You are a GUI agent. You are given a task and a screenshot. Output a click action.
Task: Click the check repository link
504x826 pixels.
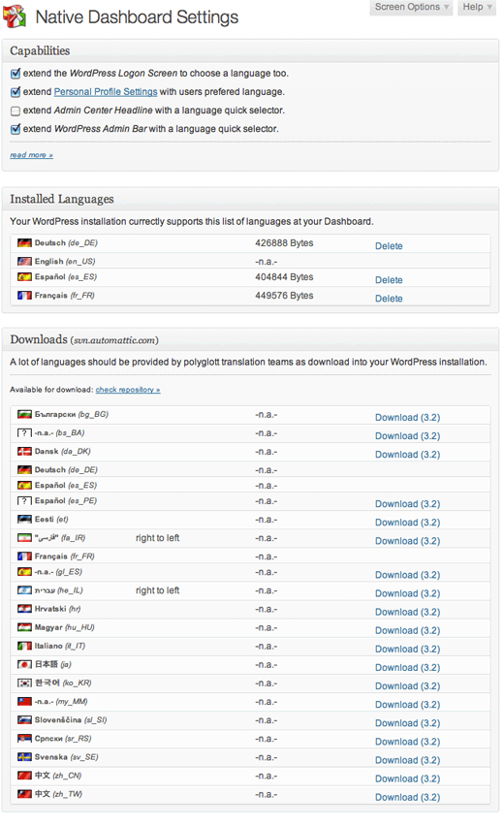[x=128, y=390]
